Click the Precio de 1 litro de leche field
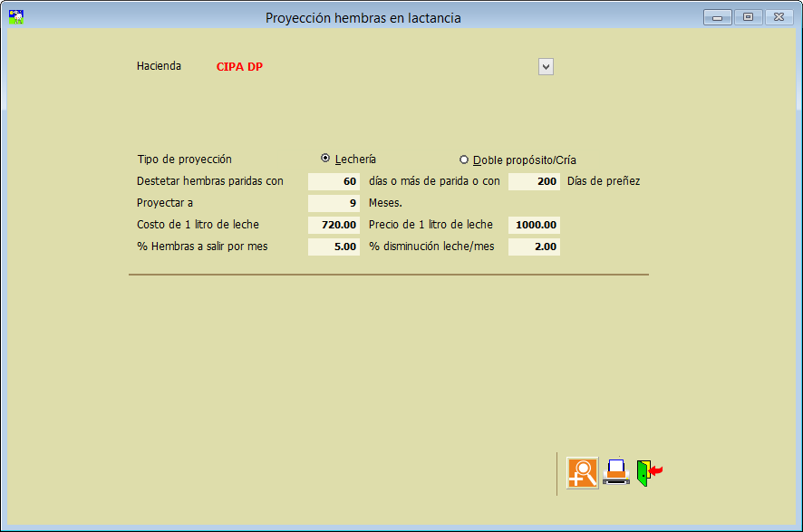Screen dimensions: 803x532 point(534,225)
